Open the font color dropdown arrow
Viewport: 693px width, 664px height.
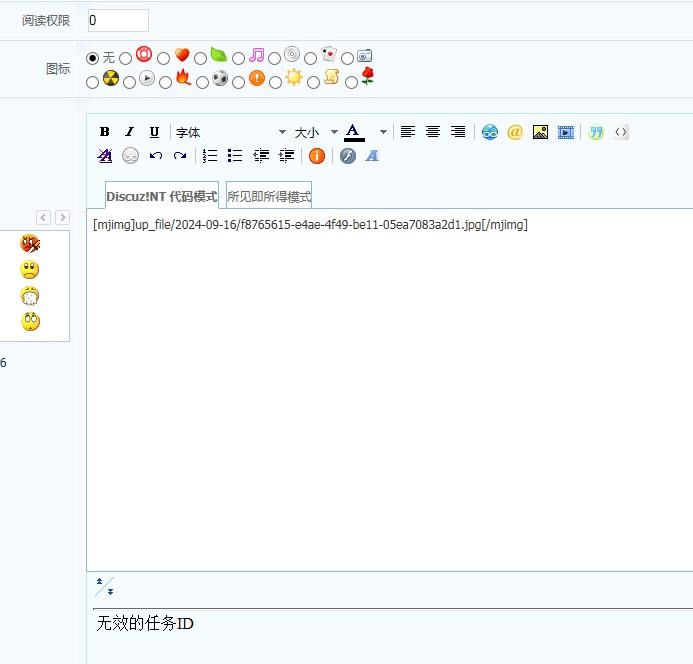coord(383,132)
